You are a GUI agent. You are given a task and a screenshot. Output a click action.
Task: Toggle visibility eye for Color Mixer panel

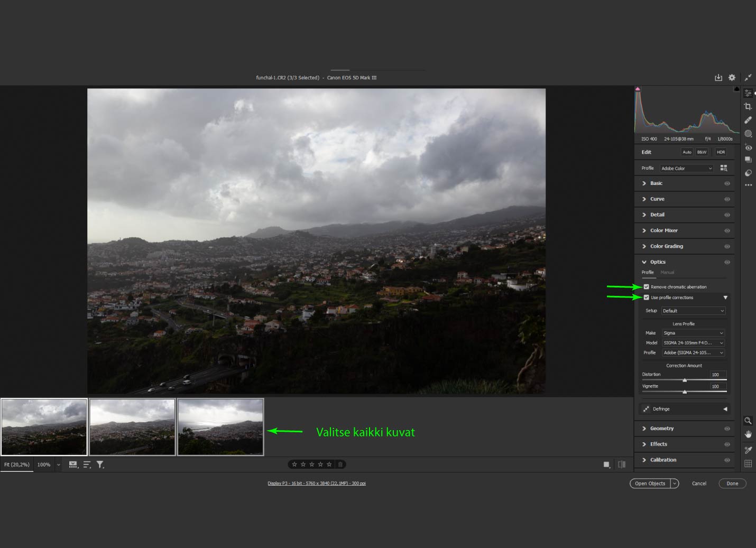point(727,231)
